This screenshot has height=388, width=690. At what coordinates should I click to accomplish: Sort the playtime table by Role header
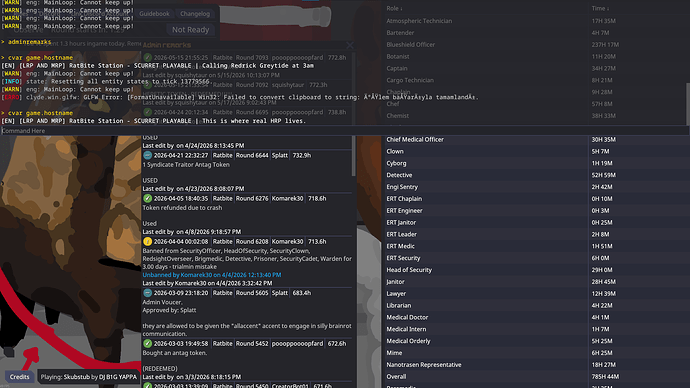(394, 8)
